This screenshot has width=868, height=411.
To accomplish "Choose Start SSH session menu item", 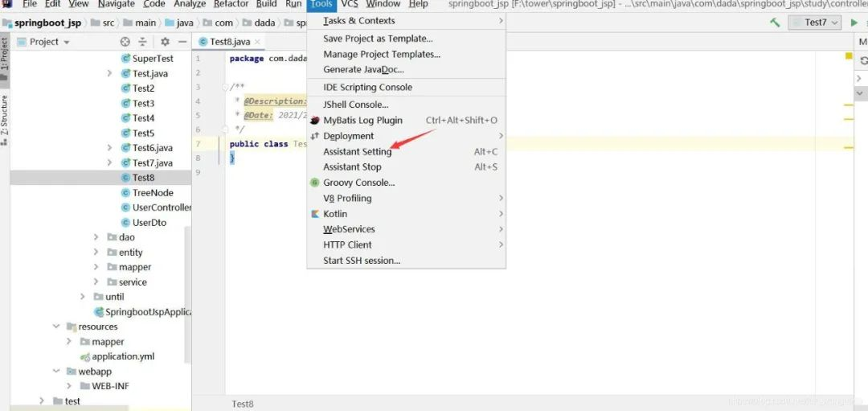I will tap(407, 261).
